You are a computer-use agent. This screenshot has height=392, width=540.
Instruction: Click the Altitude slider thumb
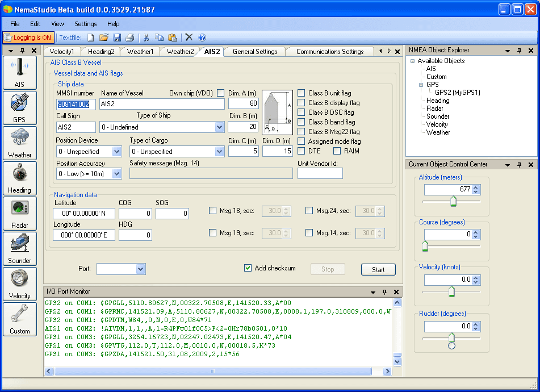453,201
